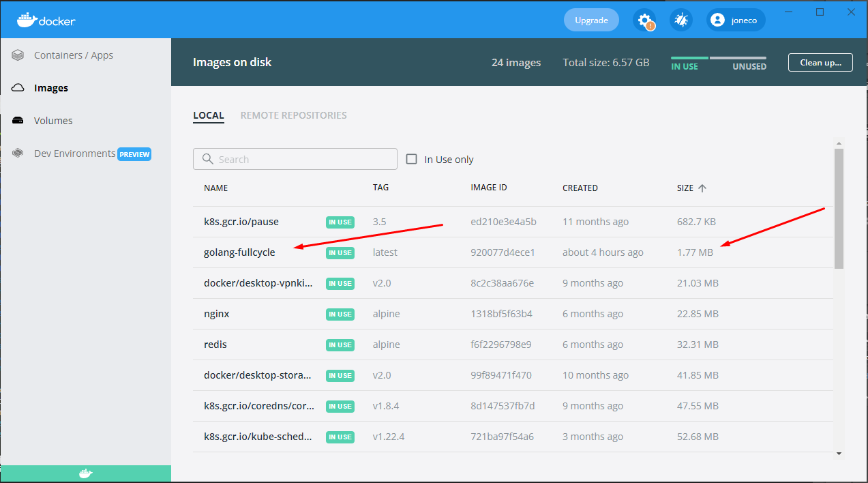Image resolution: width=868 pixels, height=483 pixels.
Task: Open Dev Environments in sidebar
Action: (x=75, y=153)
